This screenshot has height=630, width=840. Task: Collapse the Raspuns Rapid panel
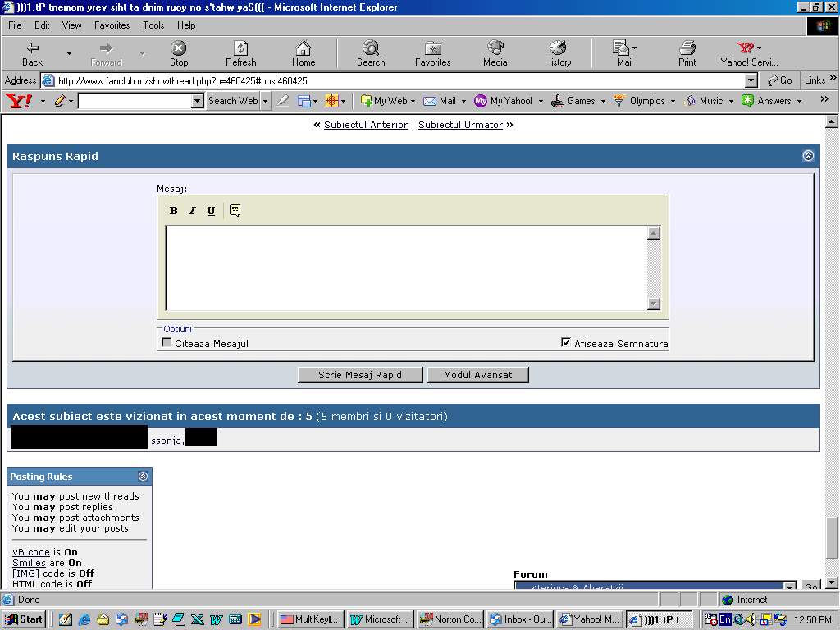pos(808,156)
